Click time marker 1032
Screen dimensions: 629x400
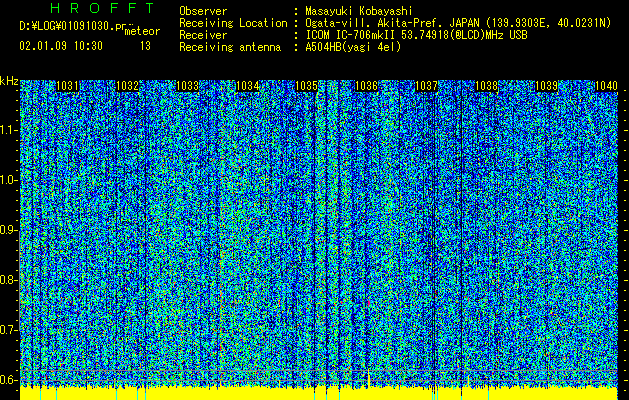tap(127, 85)
